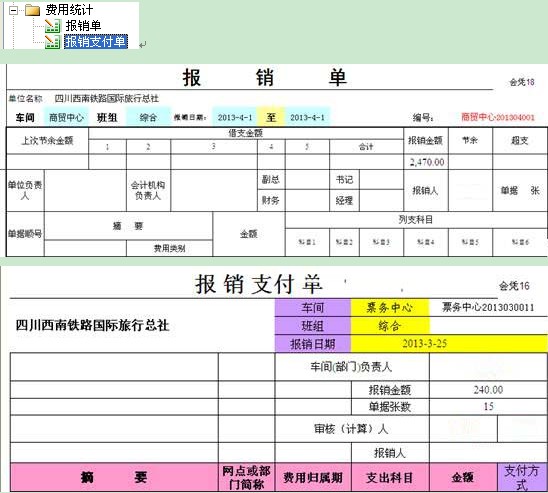Click the purple 支付方式 column header

click(522, 477)
